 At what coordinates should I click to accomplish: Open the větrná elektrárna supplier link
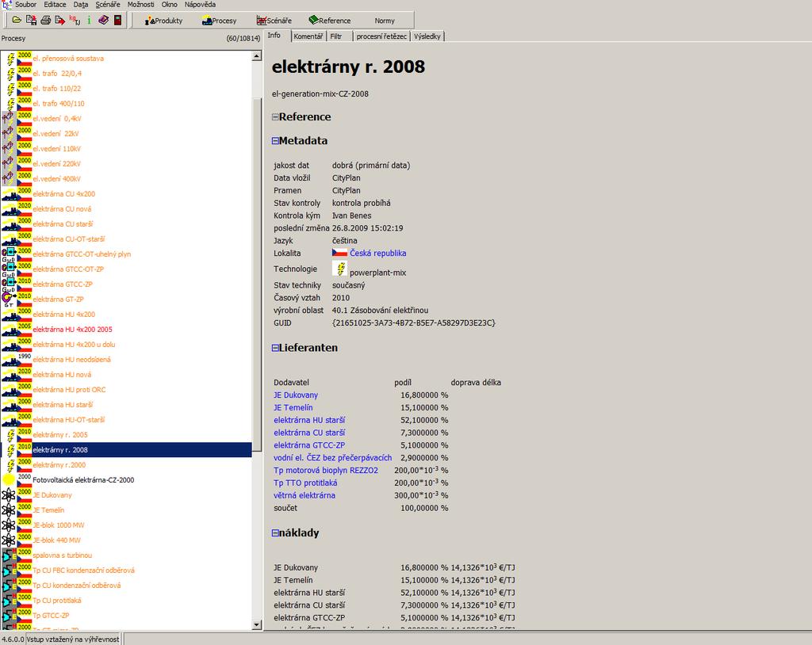(304, 495)
